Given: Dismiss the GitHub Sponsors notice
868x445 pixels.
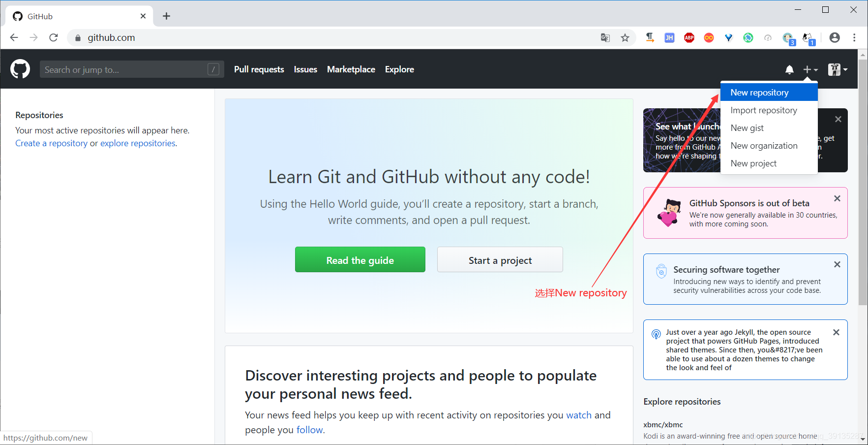Looking at the screenshot, I should coord(837,198).
